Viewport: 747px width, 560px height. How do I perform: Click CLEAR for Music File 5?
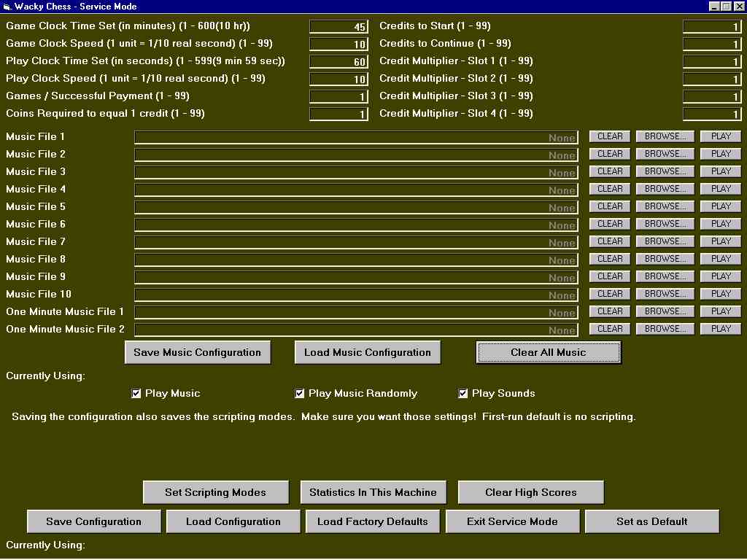click(x=610, y=206)
